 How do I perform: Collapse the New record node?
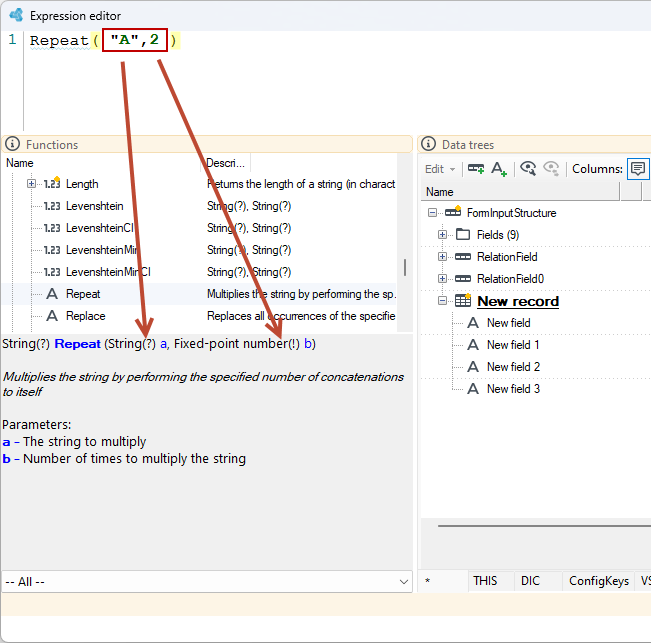tap(442, 301)
